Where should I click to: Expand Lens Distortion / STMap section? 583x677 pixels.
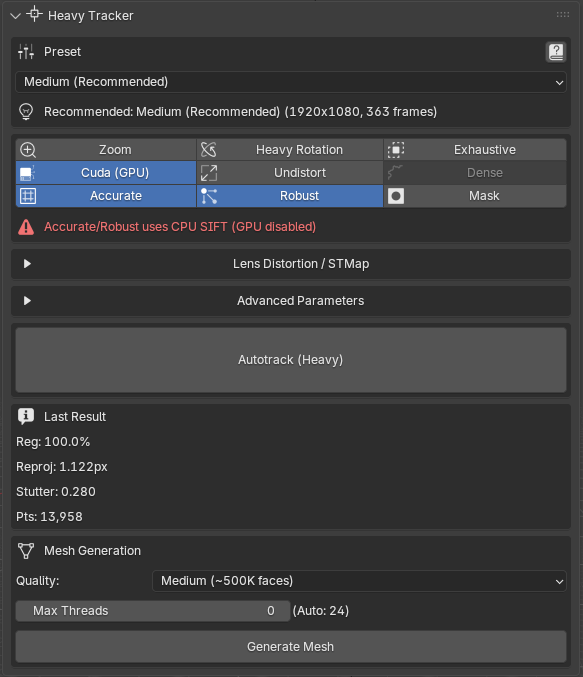(291, 264)
